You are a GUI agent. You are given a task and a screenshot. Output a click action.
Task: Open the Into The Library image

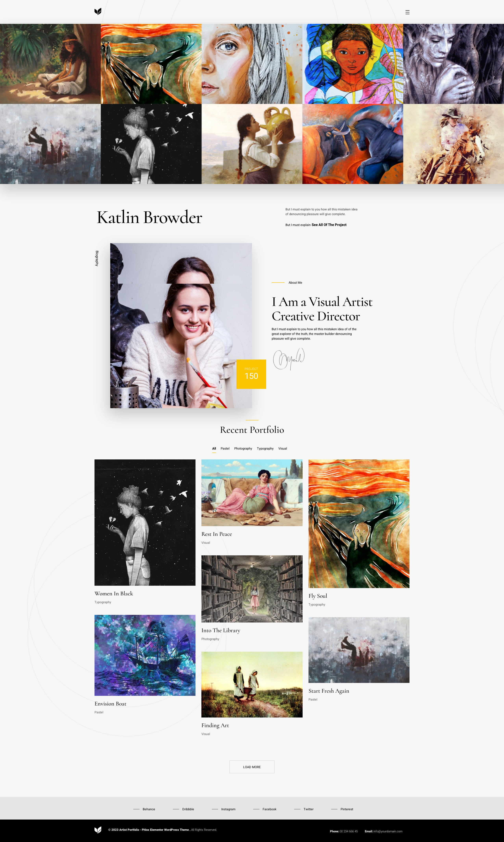252,589
